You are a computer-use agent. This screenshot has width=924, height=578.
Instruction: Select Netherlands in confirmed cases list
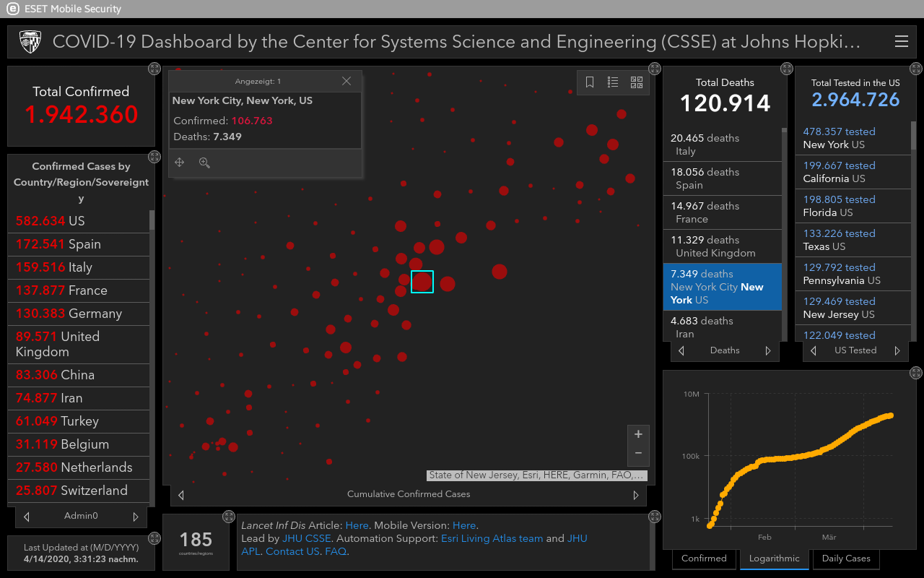[79, 467]
